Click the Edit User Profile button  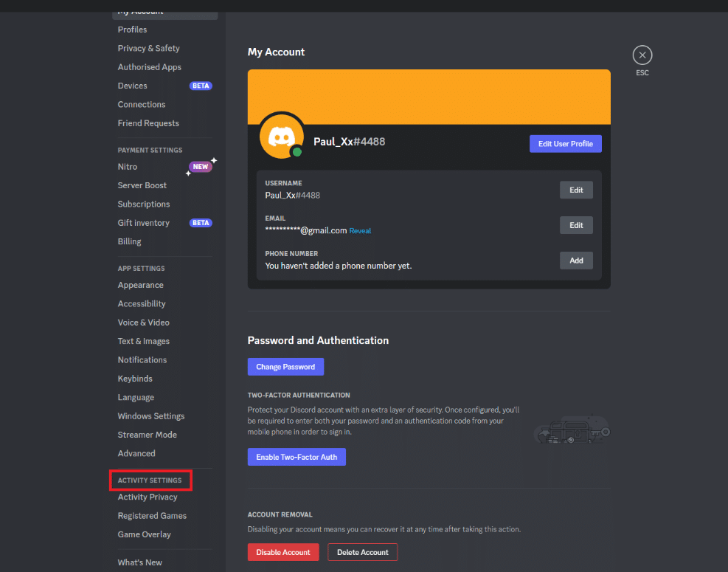point(566,144)
